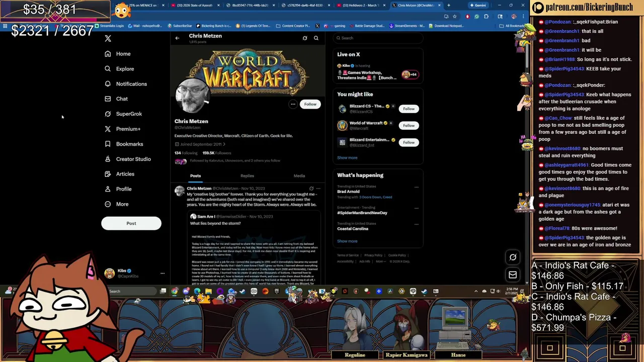Open Notifications in the X sidebar
The image size is (644, 362).
[126, 84]
